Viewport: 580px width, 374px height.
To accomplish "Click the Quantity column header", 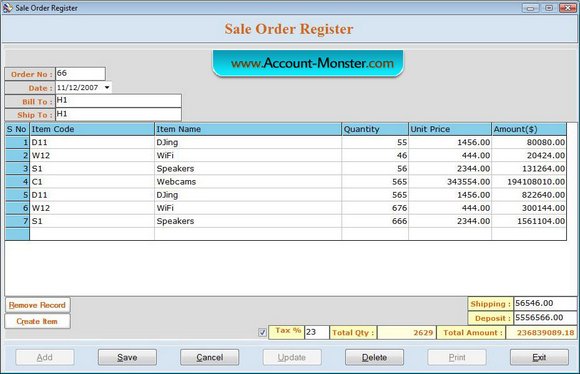I will 375,129.
